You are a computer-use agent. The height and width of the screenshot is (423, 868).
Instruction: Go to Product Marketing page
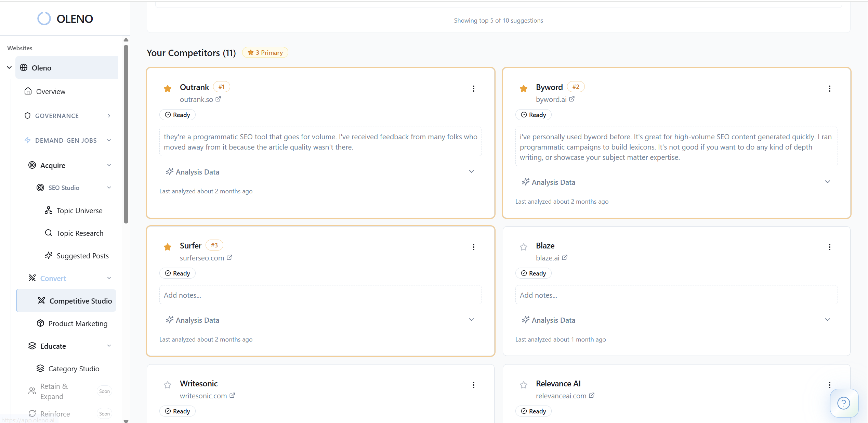click(x=78, y=323)
